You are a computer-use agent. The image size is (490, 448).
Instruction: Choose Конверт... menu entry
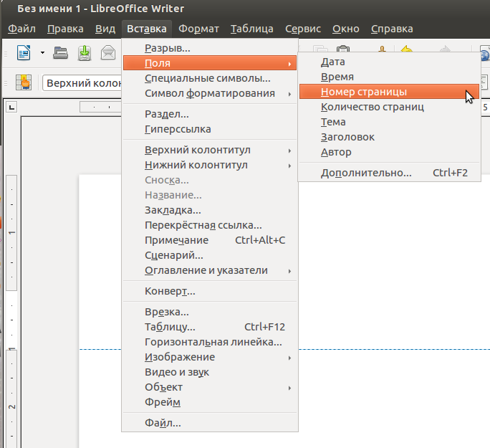click(210, 291)
